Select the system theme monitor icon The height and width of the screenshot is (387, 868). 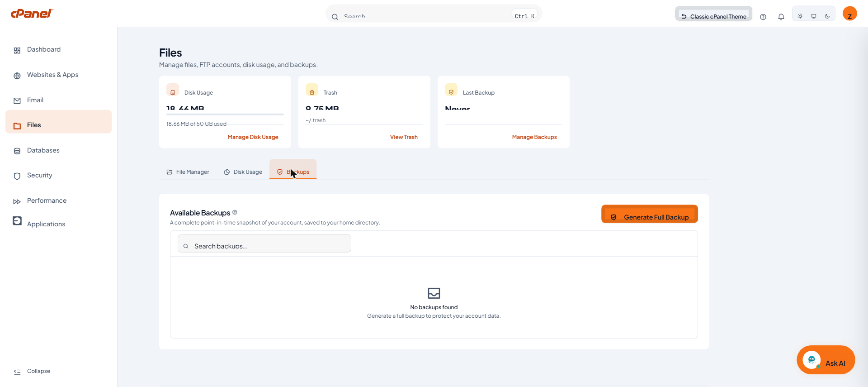(x=814, y=16)
